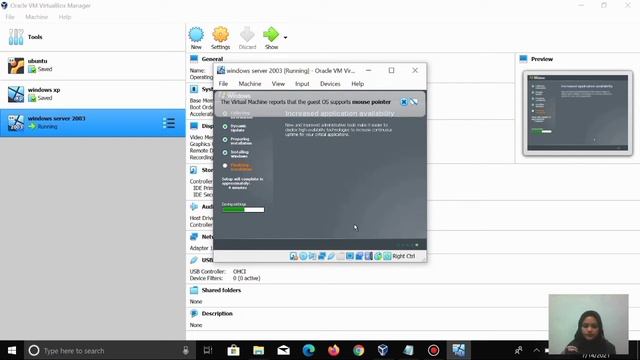Open Help menu in the VM window
Screen dimensions: 640x360
pos(358,84)
